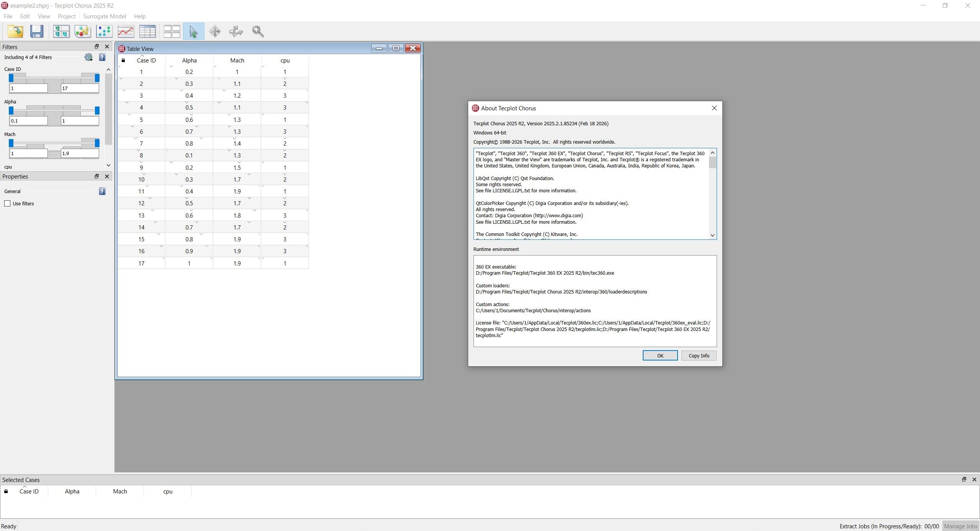
Task: Sort Table View by cpu column header
Action: 285,61
